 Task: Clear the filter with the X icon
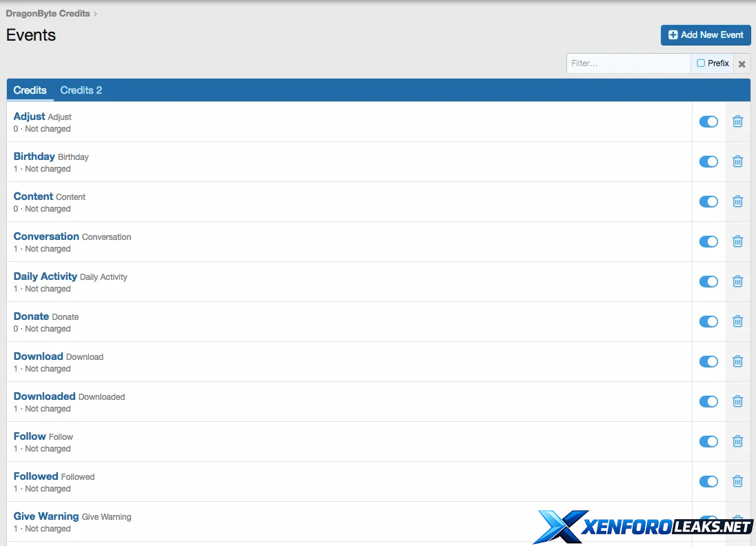742,63
